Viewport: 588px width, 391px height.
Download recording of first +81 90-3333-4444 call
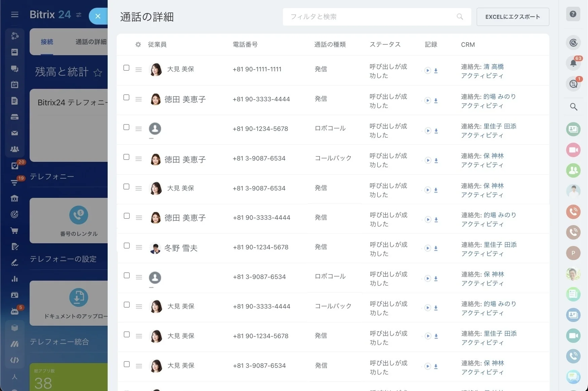(x=436, y=101)
